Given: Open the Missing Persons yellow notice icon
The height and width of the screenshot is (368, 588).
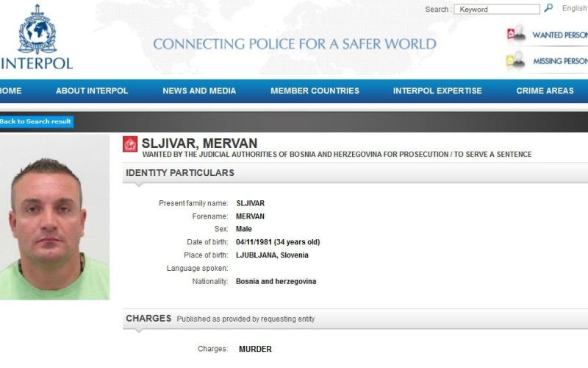Looking at the screenshot, I should (x=515, y=60).
